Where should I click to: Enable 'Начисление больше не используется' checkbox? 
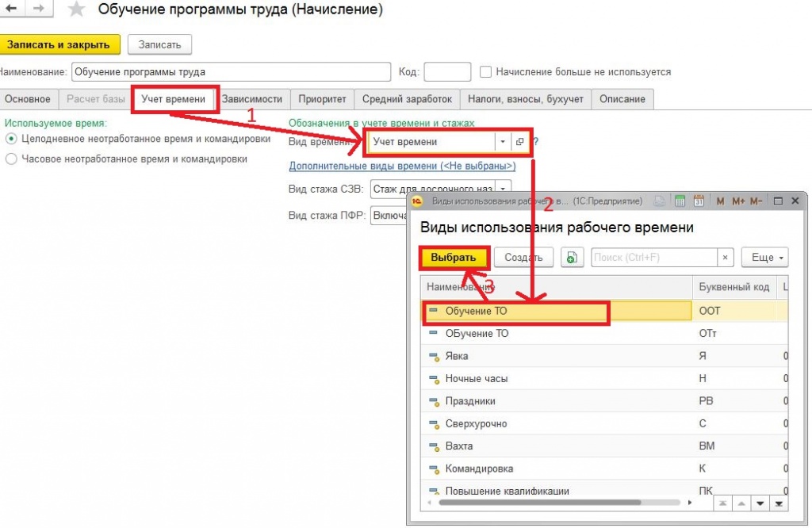click(485, 72)
